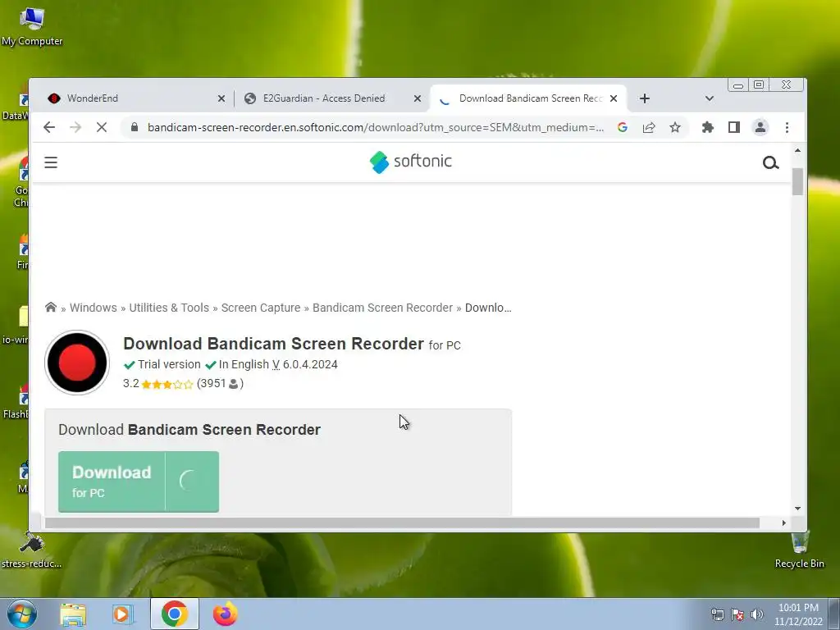Image resolution: width=840 pixels, height=630 pixels.
Task: Close the Download Bandicam tab
Action: pos(614,98)
